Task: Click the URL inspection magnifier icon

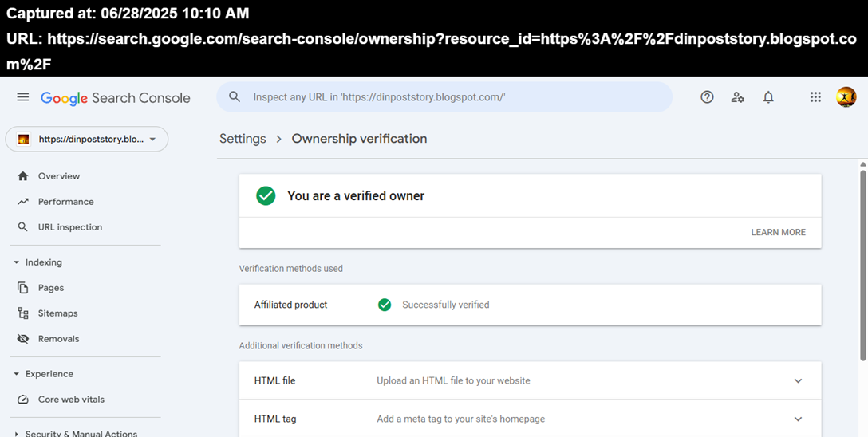Action: point(22,226)
